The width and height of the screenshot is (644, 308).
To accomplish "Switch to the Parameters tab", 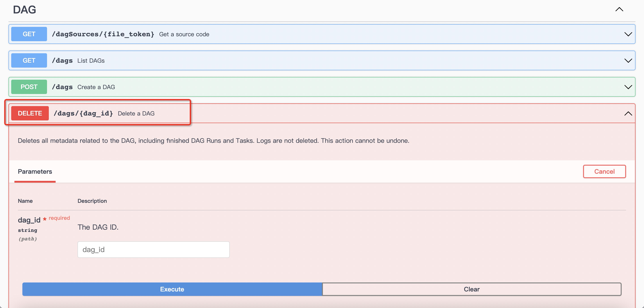I will coord(35,171).
